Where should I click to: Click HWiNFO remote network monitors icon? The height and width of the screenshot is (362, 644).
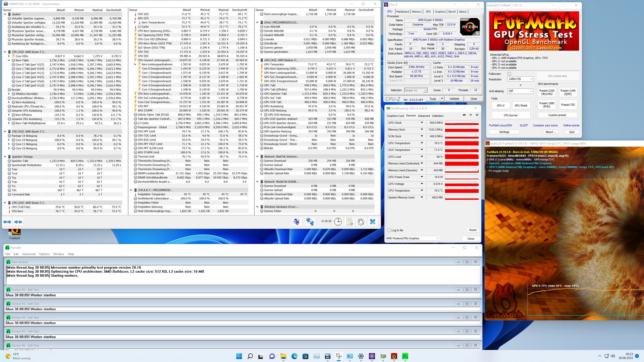coord(310,222)
